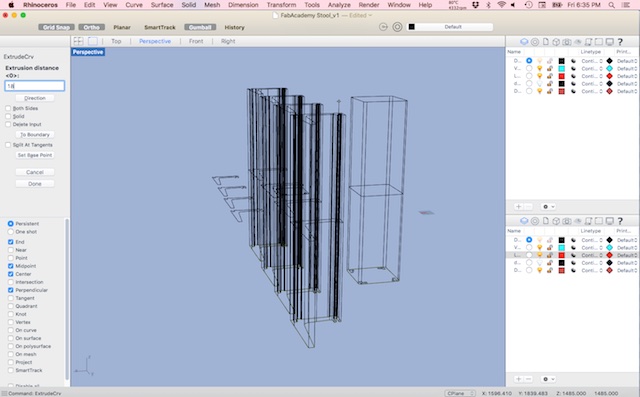Turn on visibility bulb of d layer, upper panel
The height and width of the screenshot is (397, 640).
(x=540, y=84)
